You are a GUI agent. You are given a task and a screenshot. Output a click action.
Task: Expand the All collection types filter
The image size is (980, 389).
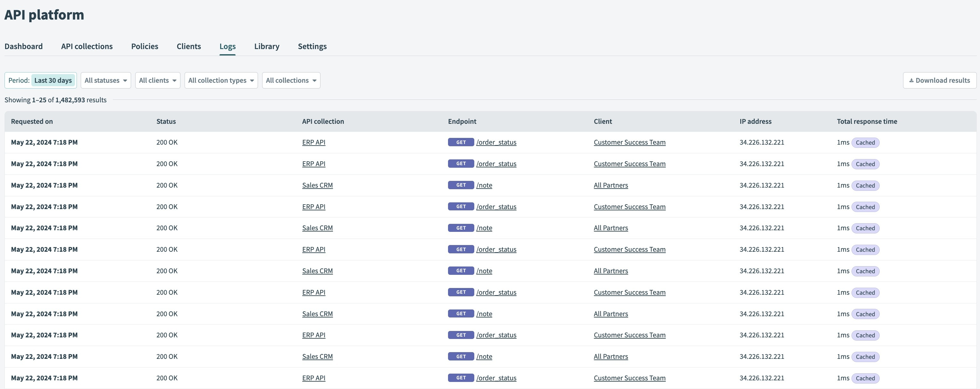pos(221,80)
